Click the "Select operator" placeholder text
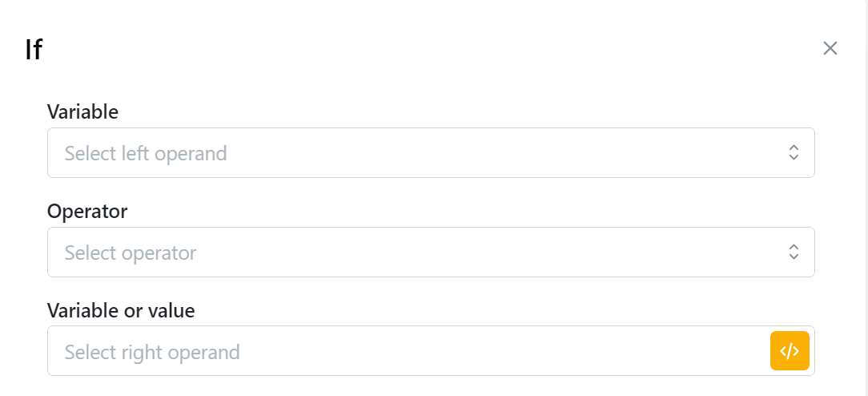The width and height of the screenshot is (868, 396). pos(131,253)
